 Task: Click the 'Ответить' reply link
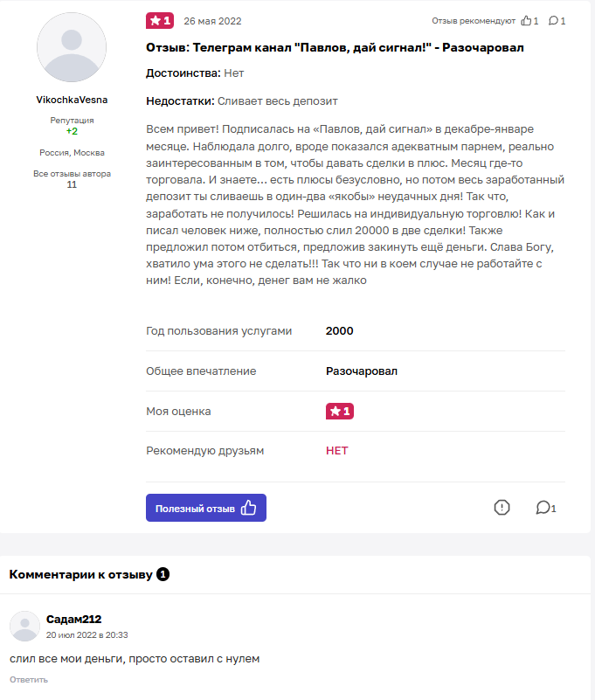(x=29, y=680)
